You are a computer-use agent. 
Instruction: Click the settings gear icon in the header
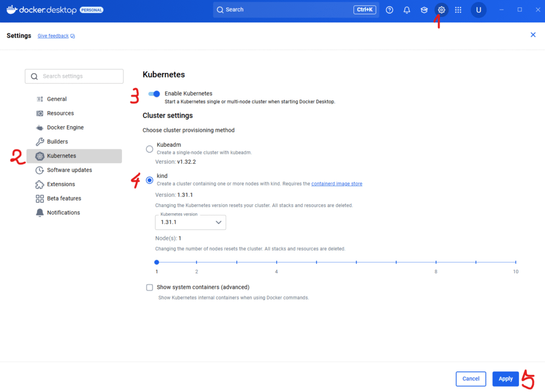(x=441, y=10)
